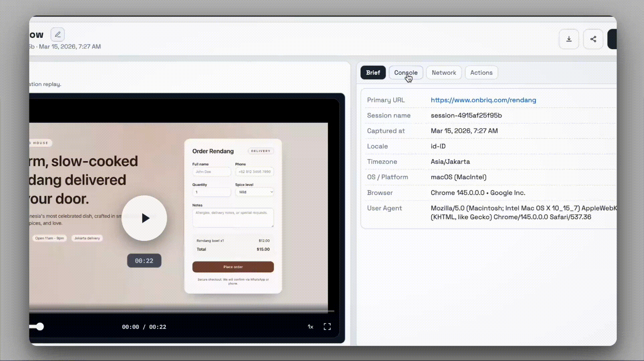The width and height of the screenshot is (644, 361).
Task: Click the Phone number input field
Action: pos(254,171)
